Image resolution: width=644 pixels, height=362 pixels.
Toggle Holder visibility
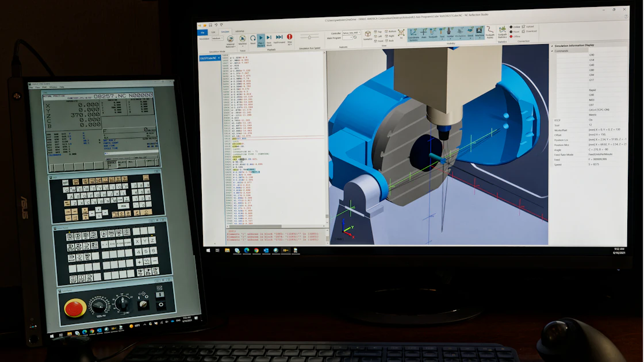tap(450, 34)
